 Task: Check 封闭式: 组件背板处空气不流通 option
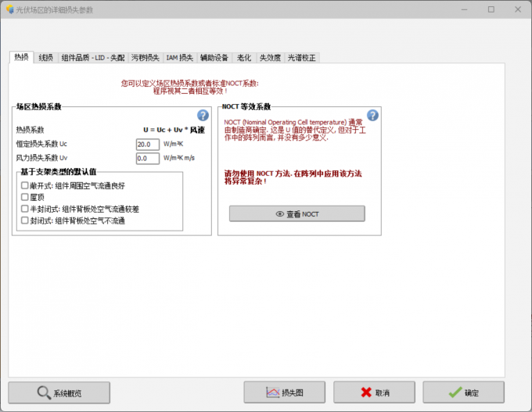click(25, 220)
